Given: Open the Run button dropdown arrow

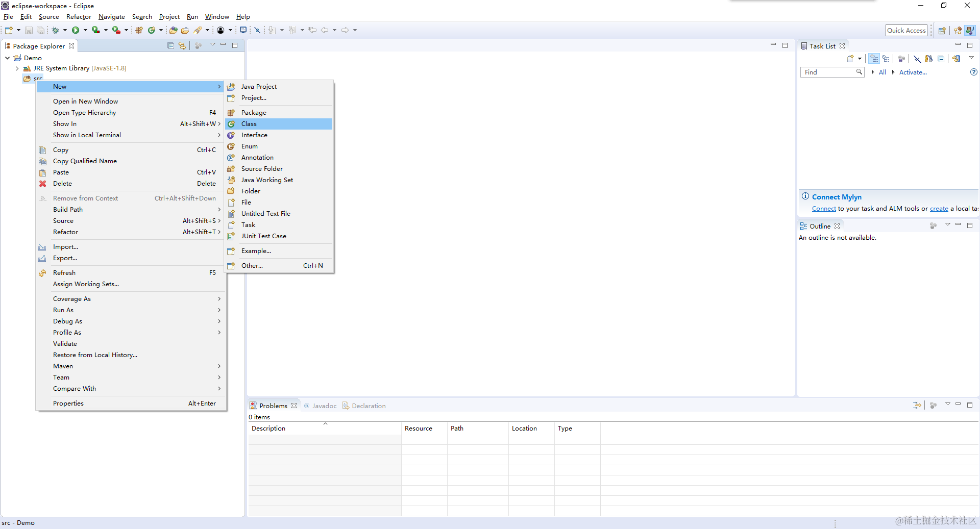Looking at the screenshot, I should pos(85,30).
